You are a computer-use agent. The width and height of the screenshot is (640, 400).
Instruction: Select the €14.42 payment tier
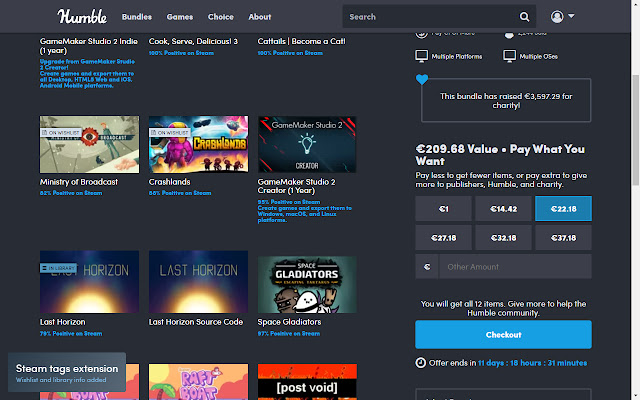[x=503, y=209]
